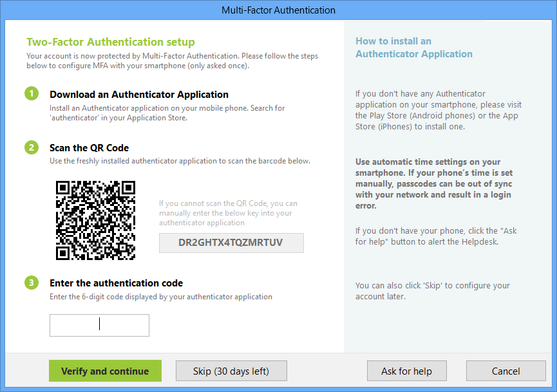Click 'Install an Authenticator application' description
Image resolution: width=557 pixels, height=392 pixels.
click(x=167, y=113)
